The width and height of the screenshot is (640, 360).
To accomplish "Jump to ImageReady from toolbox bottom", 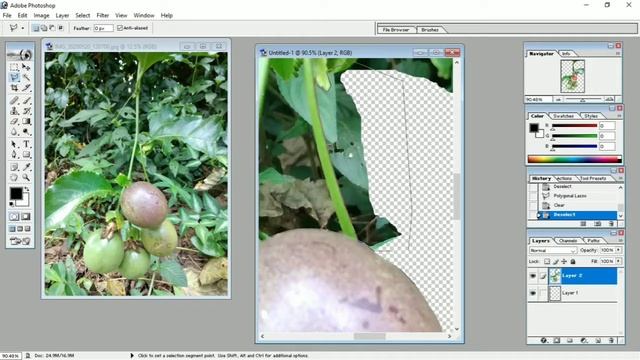I will pos(20,241).
